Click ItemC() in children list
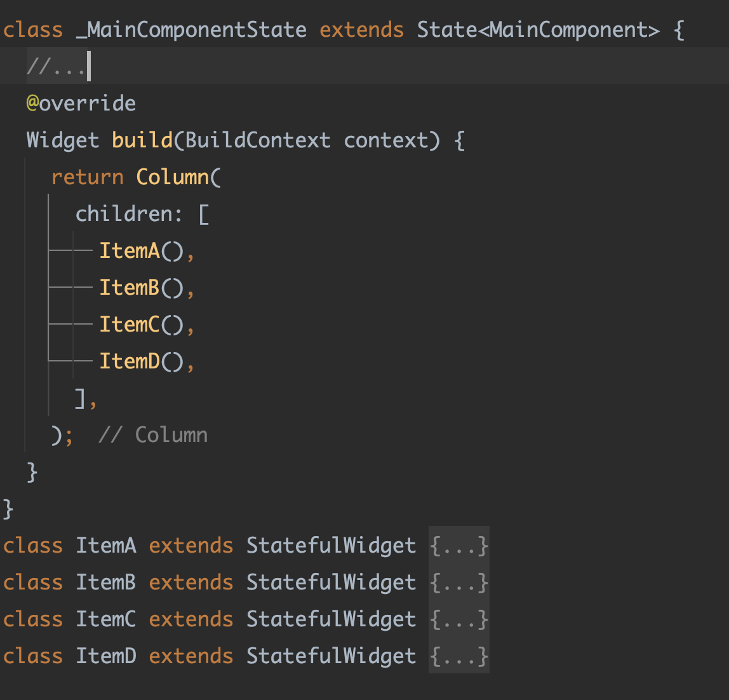Image resolution: width=729 pixels, height=700 pixels. coord(141,325)
